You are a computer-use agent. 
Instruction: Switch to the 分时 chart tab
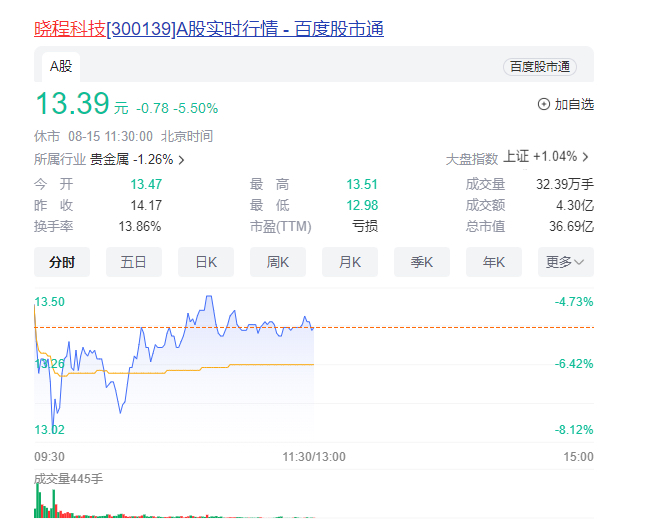[x=62, y=262]
